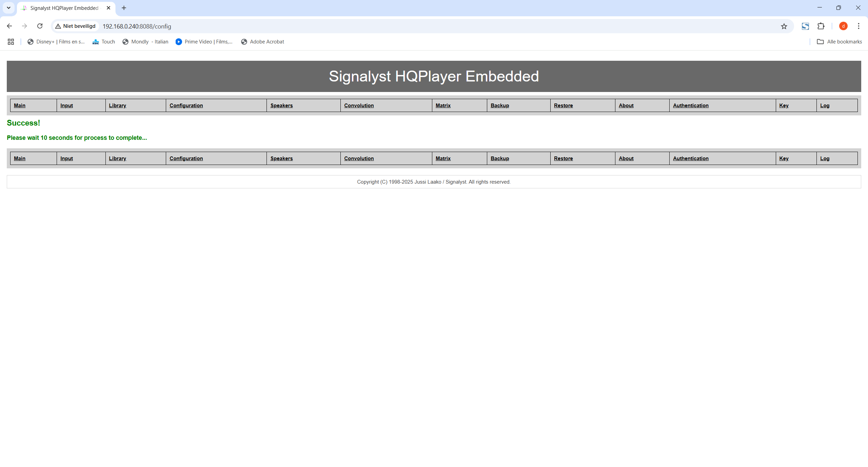Image resolution: width=868 pixels, height=467 pixels.
Task: Open the Extensions puzzle icon
Action: [821, 26]
